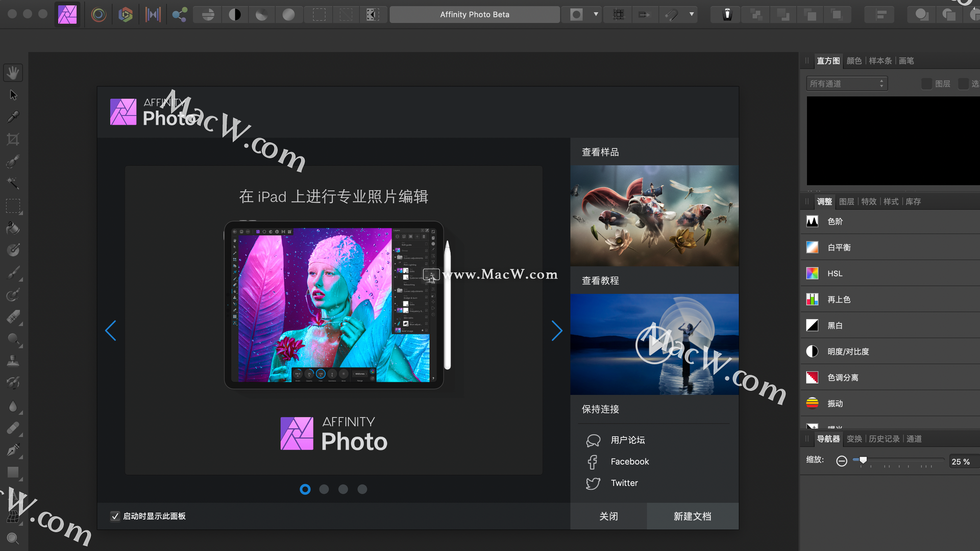This screenshot has height=551, width=980.
Task: Switch to Tone Mapping Persona icon
Action: click(153, 14)
